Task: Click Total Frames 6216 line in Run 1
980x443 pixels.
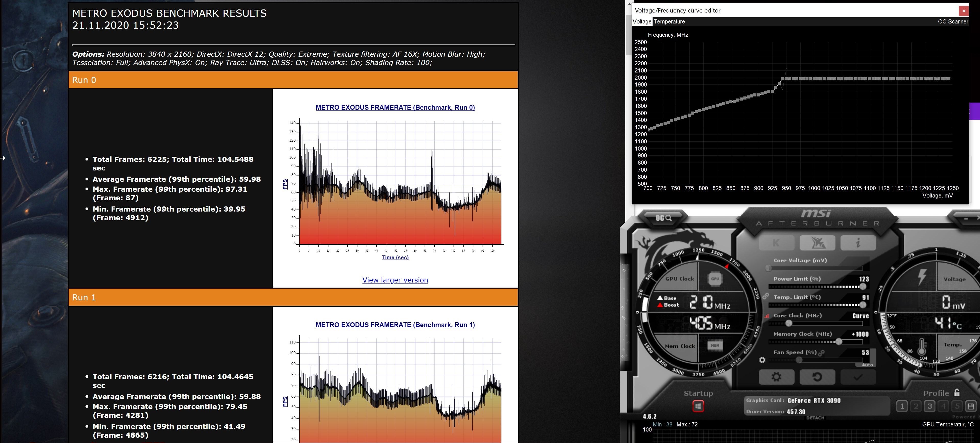Action: pyautogui.click(x=173, y=381)
